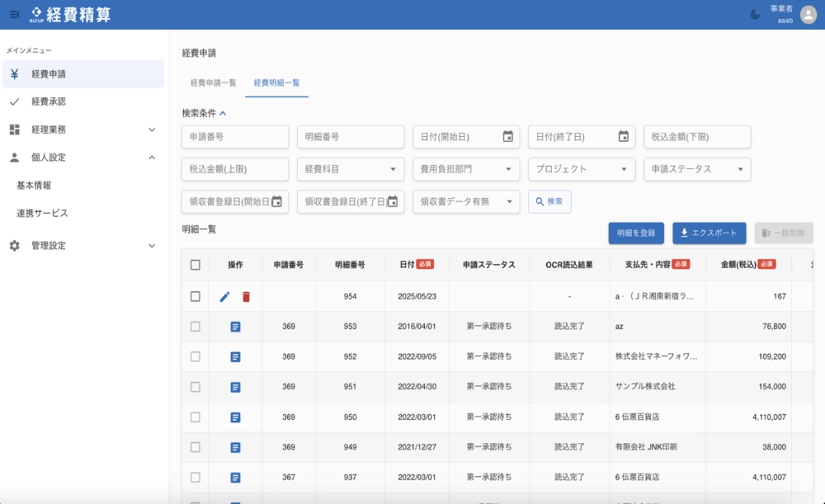
Task: Check the checkbox for row 949
Action: (x=196, y=446)
